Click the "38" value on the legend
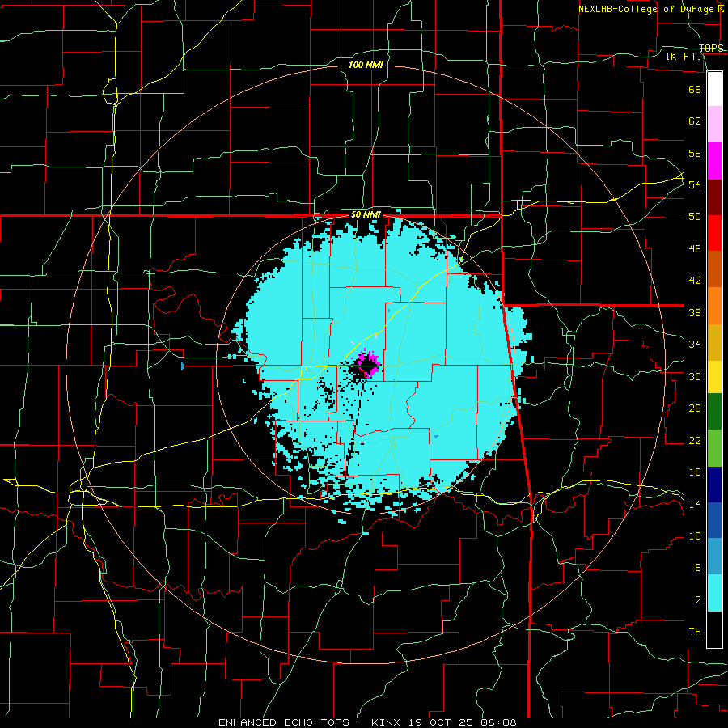Screen dimensions: 728x728 click(x=695, y=312)
